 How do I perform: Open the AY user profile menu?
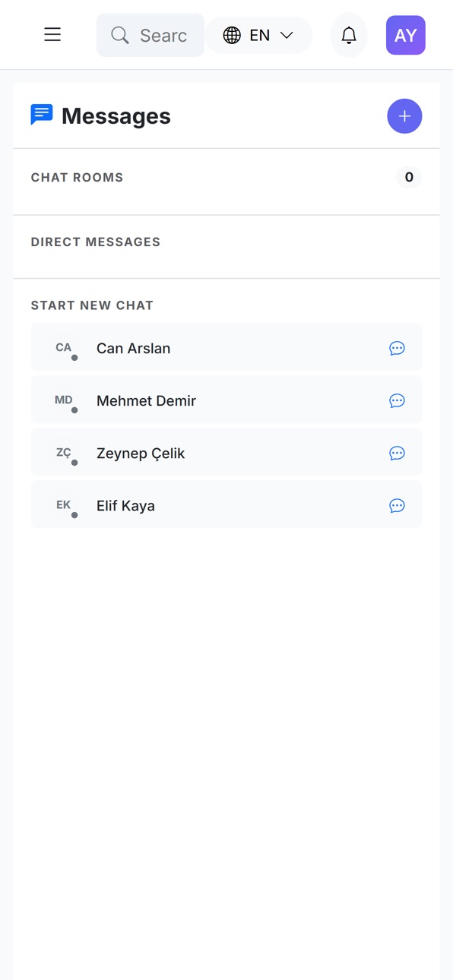406,35
